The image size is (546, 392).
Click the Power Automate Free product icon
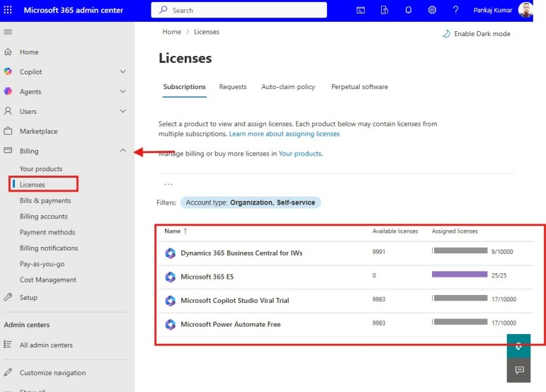(170, 325)
